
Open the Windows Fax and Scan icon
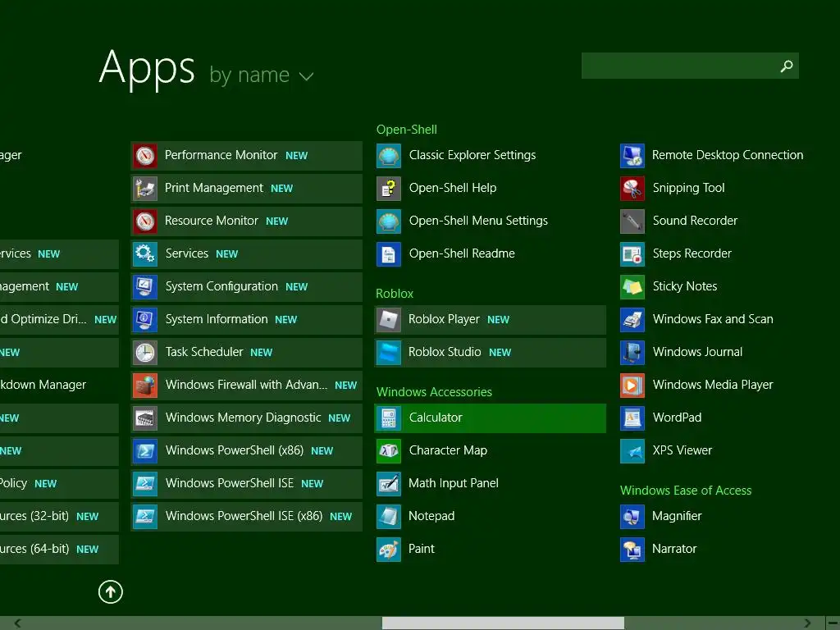(x=632, y=320)
